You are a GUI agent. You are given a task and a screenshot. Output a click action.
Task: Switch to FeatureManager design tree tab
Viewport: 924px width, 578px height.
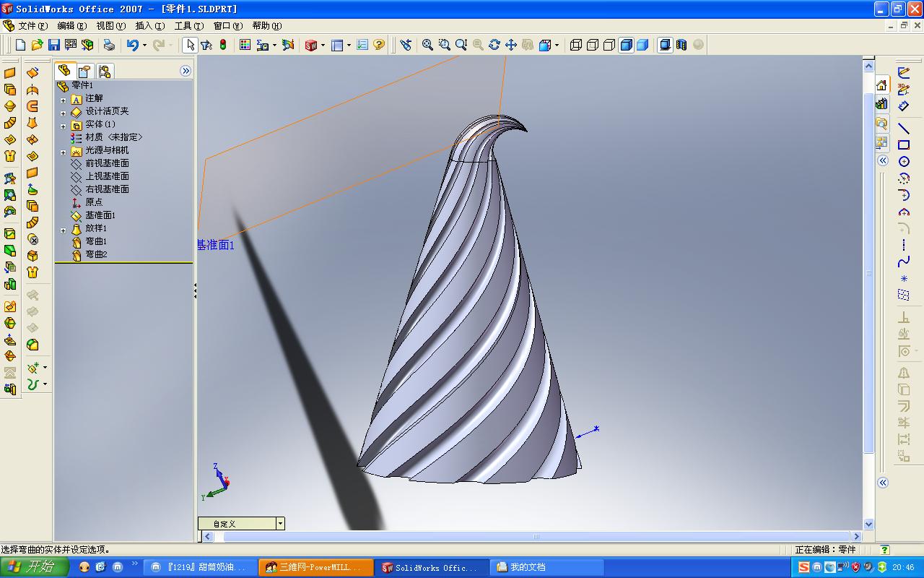pos(64,71)
